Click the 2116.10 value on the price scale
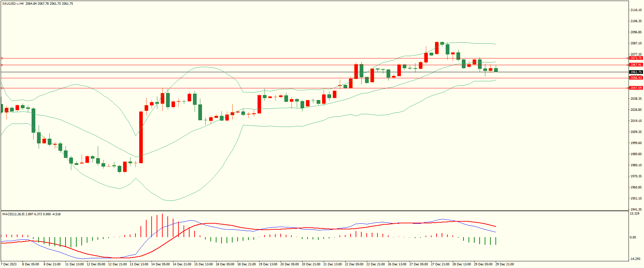 pyautogui.click(x=636, y=10)
